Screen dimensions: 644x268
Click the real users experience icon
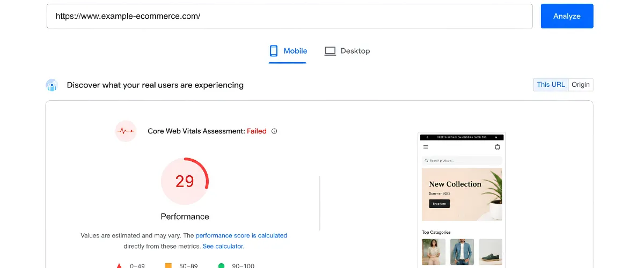coord(52,85)
